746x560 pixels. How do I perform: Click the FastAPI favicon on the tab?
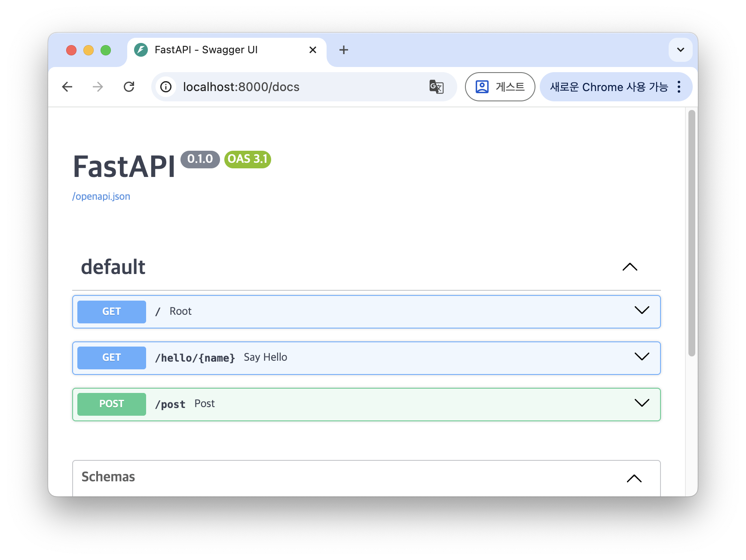click(141, 50)
